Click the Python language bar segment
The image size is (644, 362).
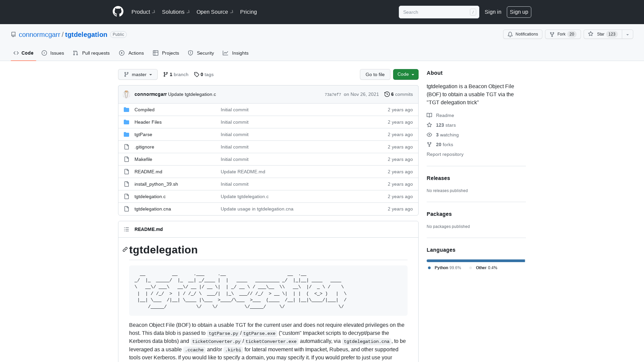476,261
